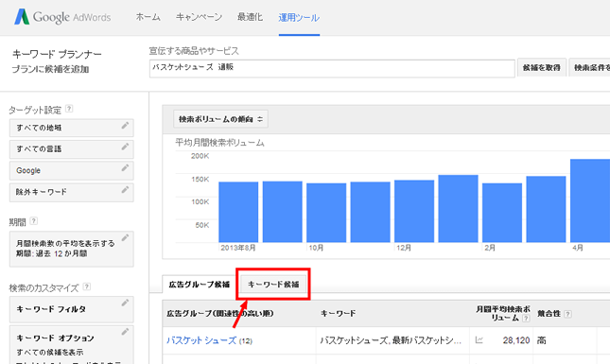Click the 12月 bar in the chart

(x=414, y=211)
